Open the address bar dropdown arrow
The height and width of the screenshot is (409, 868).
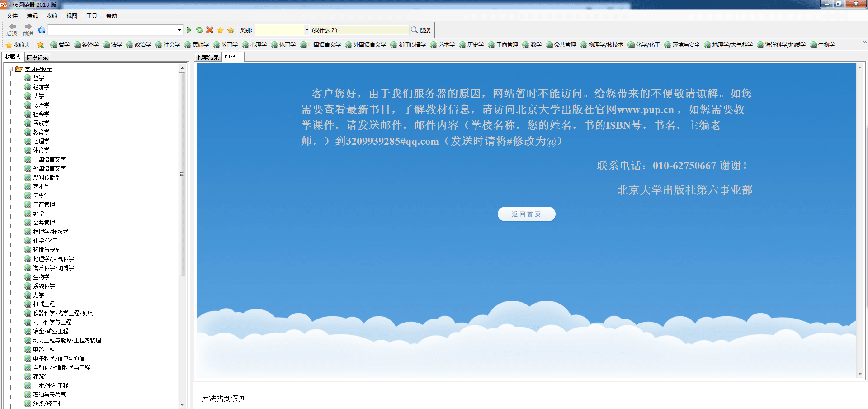(x=179, y=30)
